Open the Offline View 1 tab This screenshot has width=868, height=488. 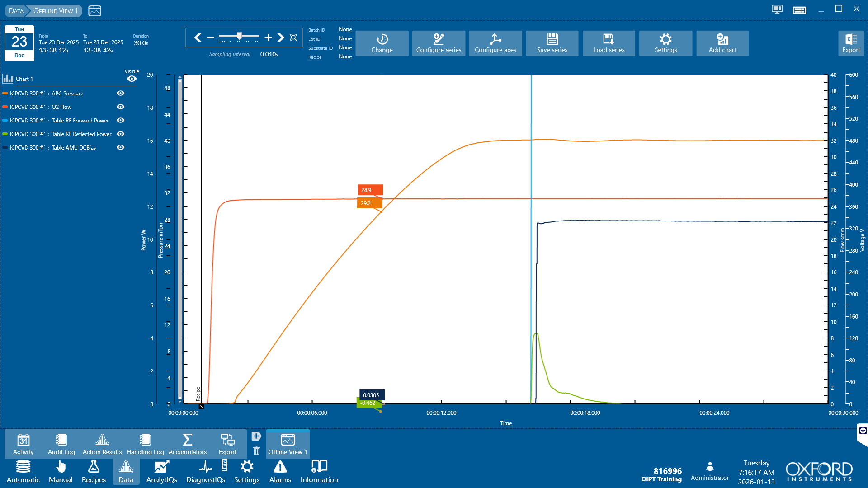tap(288, 444)
